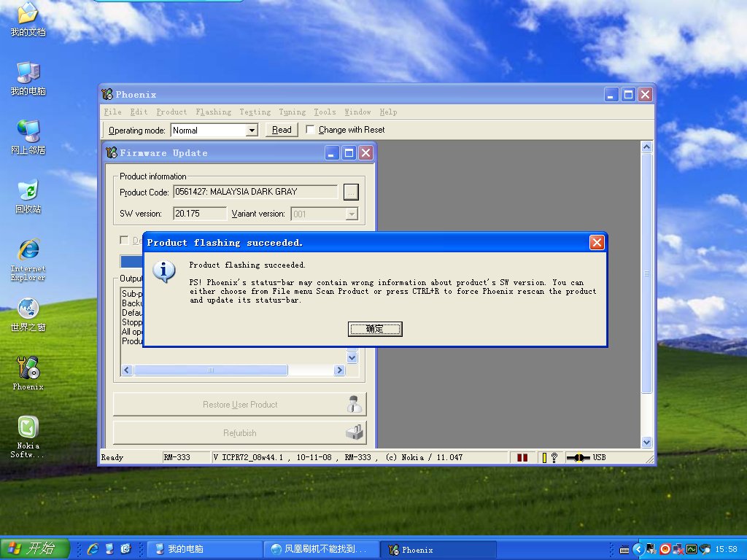This screenshot has width=747, height=560.
Task: Switch to Phoenix taskbar button
Action: click(x=438, y=549)
